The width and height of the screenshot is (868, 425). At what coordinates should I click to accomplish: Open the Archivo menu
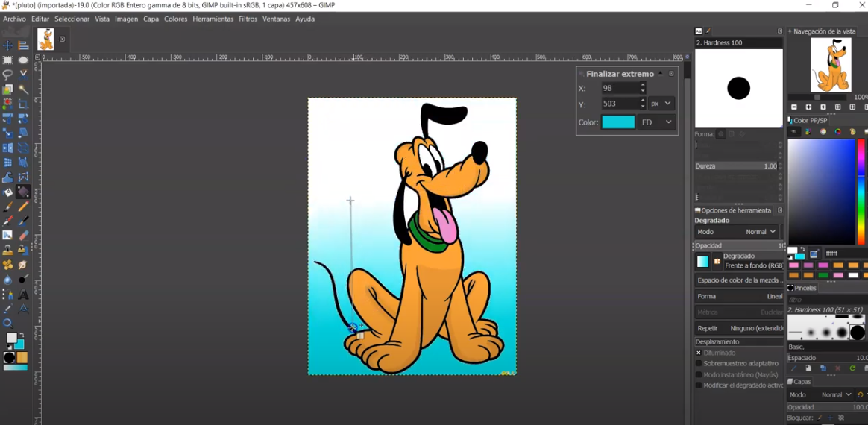[14, 19]
